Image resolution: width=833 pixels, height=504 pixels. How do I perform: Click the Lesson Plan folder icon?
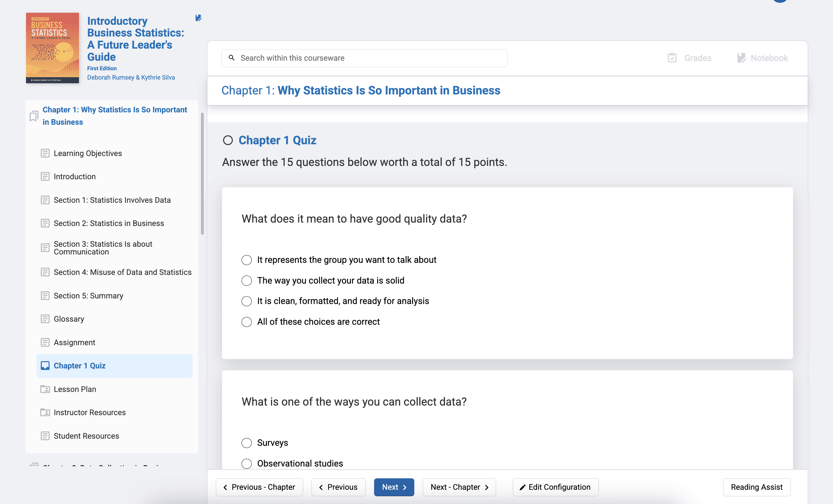click(x=45, y=389)
